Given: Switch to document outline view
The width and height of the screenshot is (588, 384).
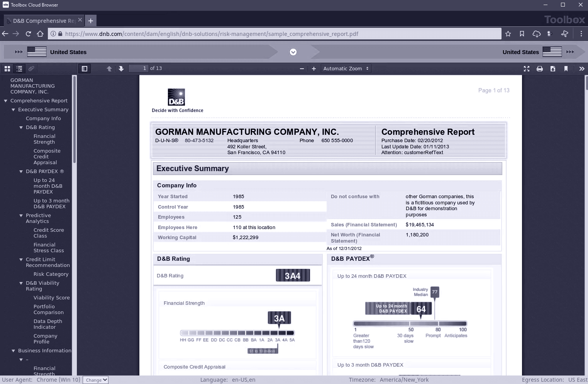Looking at the screenshot, I should coord(19,69).
